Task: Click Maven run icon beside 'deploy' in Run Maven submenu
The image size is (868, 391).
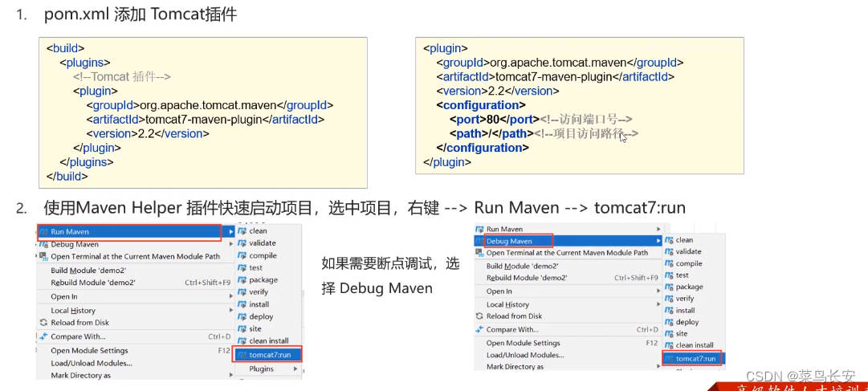Action: pyautogui.click(x=242, y=316)
